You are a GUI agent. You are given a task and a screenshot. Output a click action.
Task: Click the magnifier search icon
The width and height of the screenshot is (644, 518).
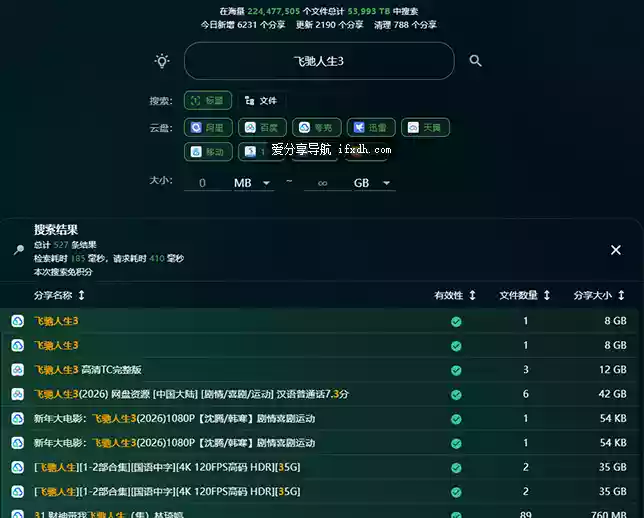(x=475, y=61)
